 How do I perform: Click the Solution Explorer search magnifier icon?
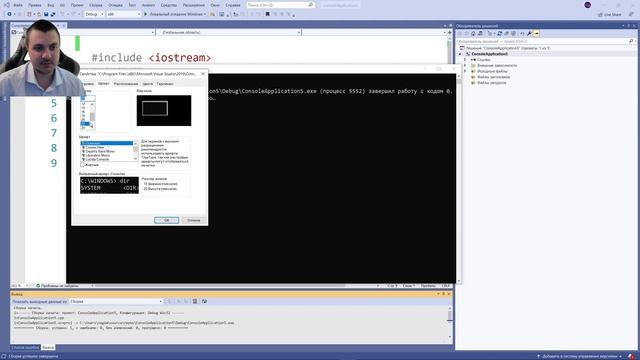[x=631, y=41]
